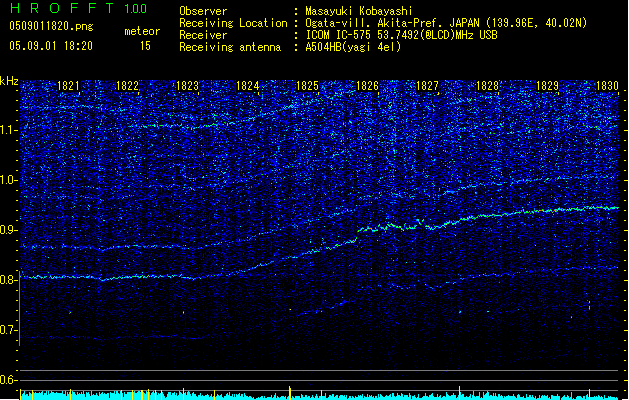The height and width of the screenshot is (400, 629).
Task: Click the date stamp 05.09.01 18:20
Action: [51, 46]
